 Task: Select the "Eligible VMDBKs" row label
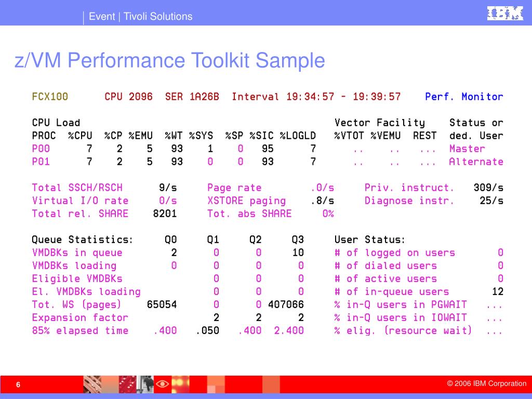[x=77, y=279]
